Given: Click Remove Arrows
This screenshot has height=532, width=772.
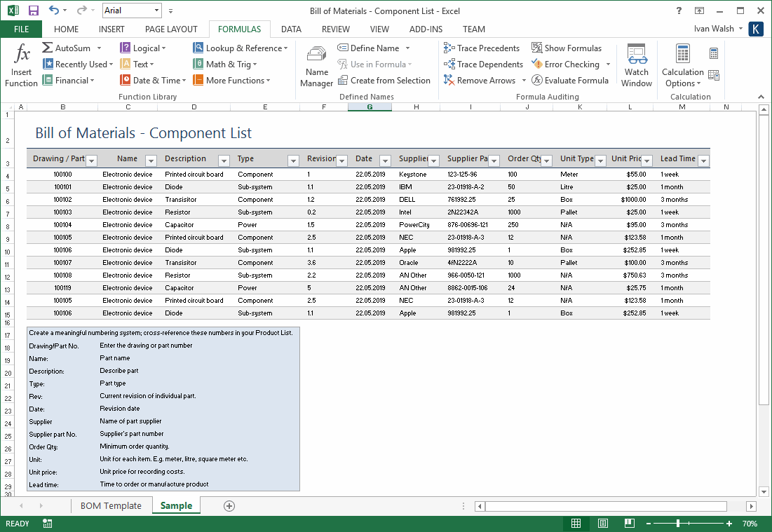Looking at the screenshot, I should point(480,80).
